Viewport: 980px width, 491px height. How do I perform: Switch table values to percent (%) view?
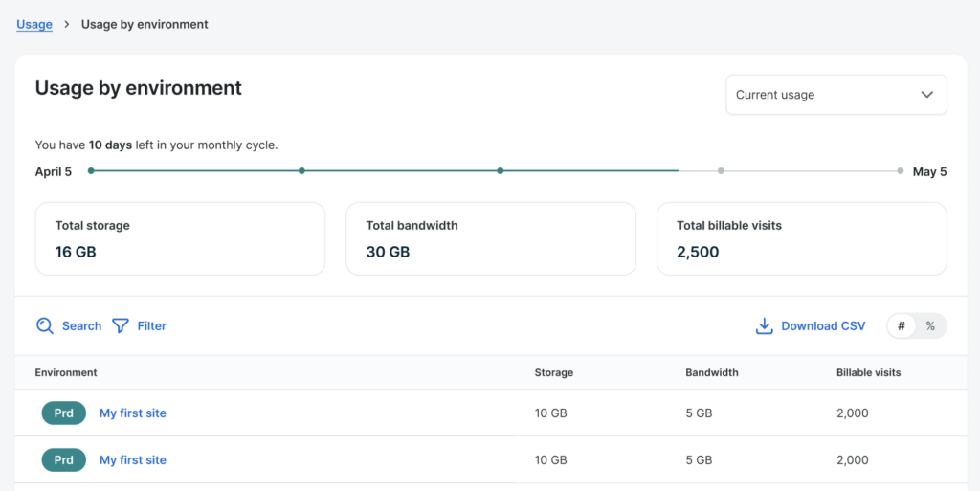(930, 326)
